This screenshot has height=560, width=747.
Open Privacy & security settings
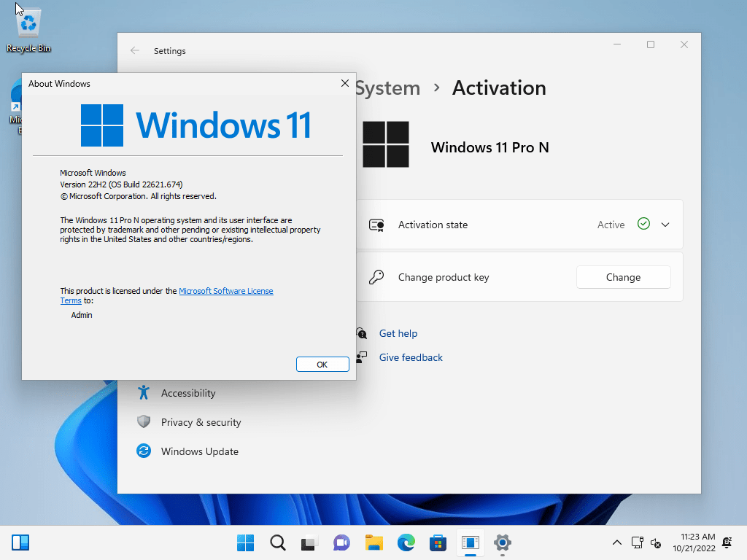click(201, 422)
